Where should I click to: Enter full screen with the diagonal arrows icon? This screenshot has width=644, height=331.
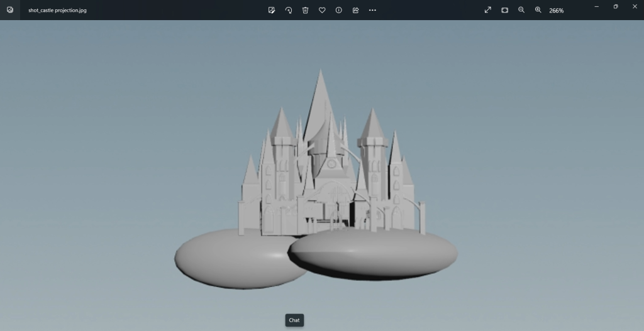click(488, 10)
